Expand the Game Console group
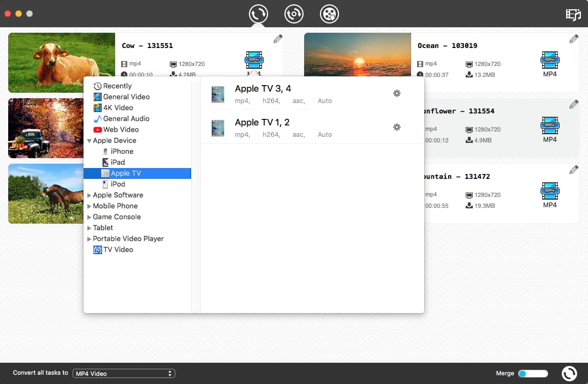Image resolution: width=588 pixels, height=384 pixels. 89,217
